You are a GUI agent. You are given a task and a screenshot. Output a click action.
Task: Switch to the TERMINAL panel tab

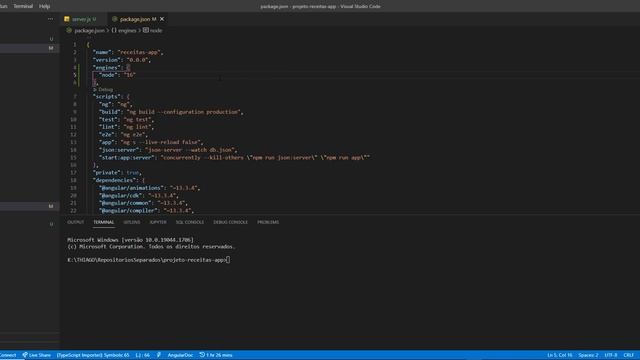(x=104, y=222)
